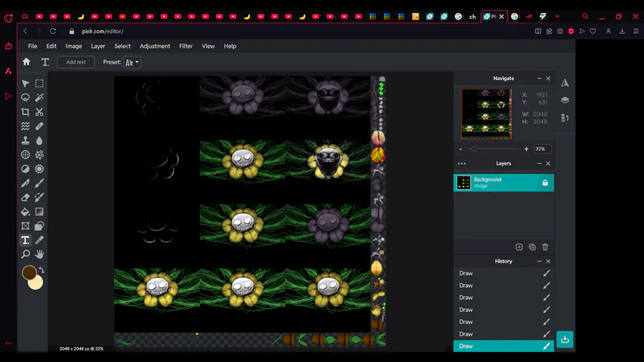Select the Eraser tool
Image resolution: width=644 pixels, height=362 pixels.
click(26, 197)
